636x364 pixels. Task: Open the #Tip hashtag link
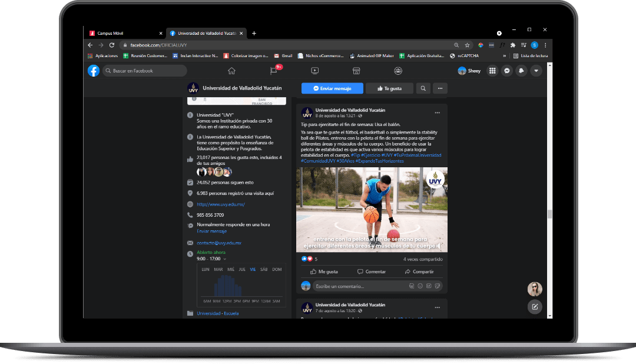(x=355, y=155)
